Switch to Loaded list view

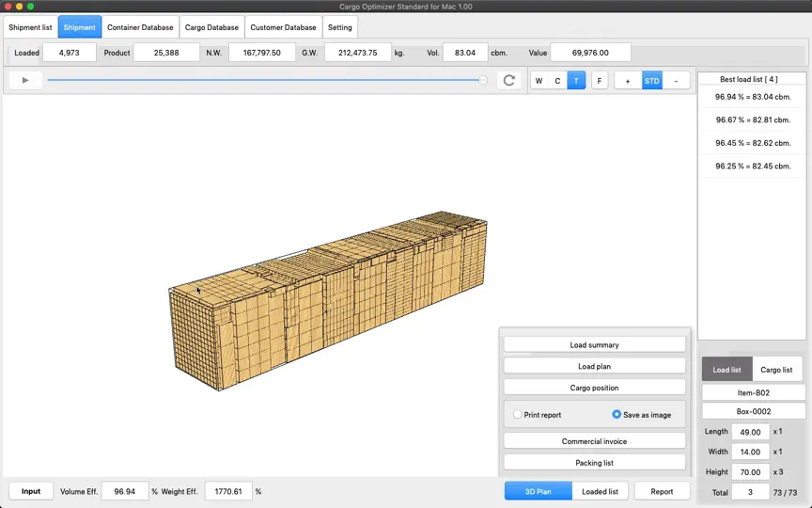coord(601,491)
